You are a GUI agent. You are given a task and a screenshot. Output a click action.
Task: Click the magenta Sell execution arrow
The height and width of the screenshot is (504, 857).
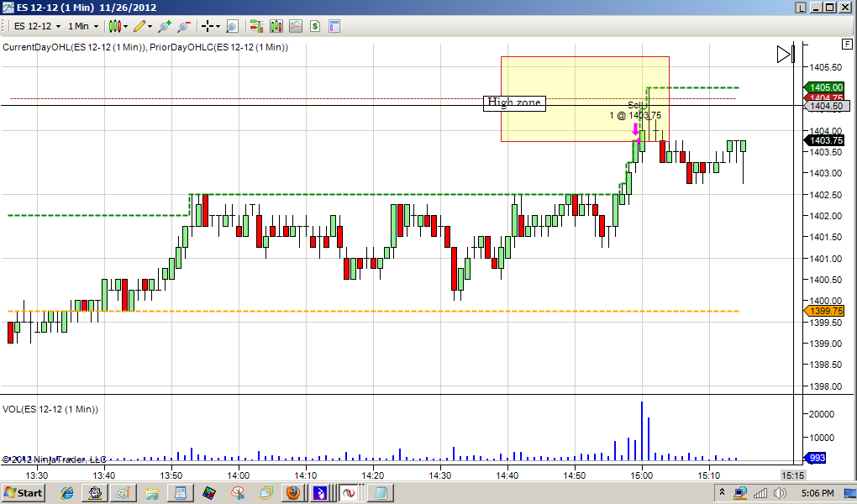coord(635,129)
